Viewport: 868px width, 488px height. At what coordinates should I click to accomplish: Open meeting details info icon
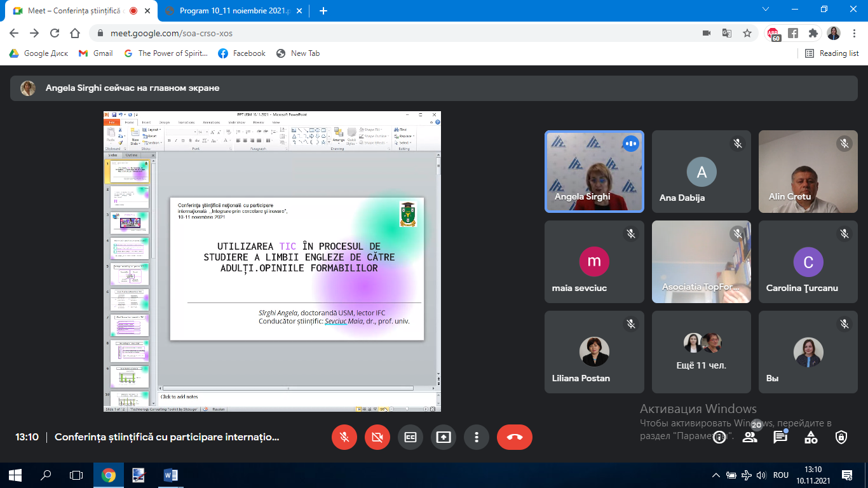click(x=719, y=437)
